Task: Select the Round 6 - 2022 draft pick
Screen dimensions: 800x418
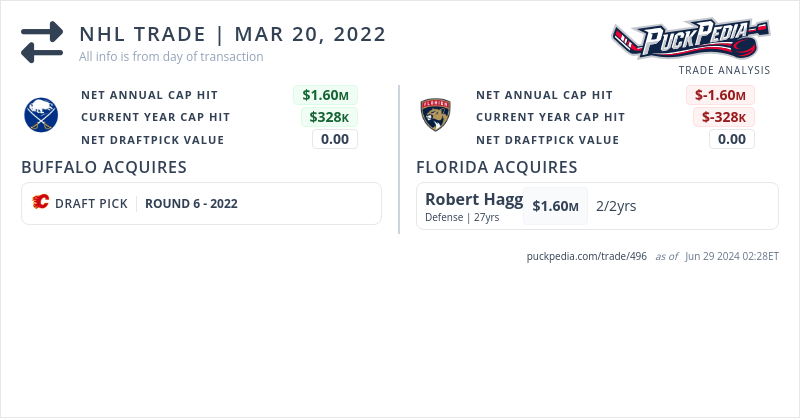Action: click(191, 203)
